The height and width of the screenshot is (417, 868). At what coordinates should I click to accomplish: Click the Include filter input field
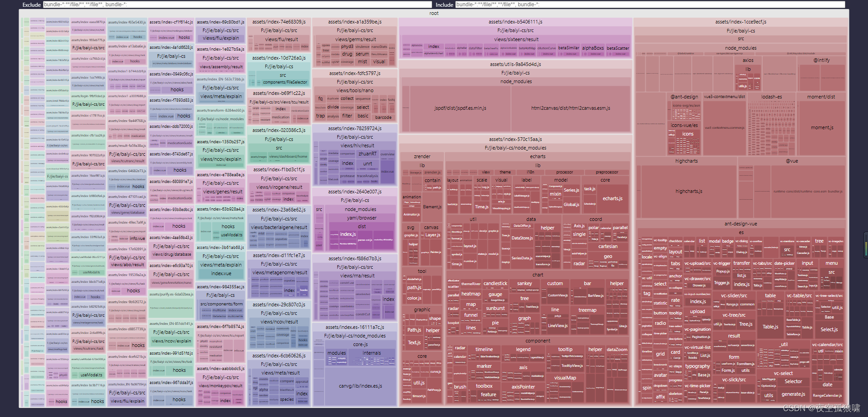[x=650, y=5]
